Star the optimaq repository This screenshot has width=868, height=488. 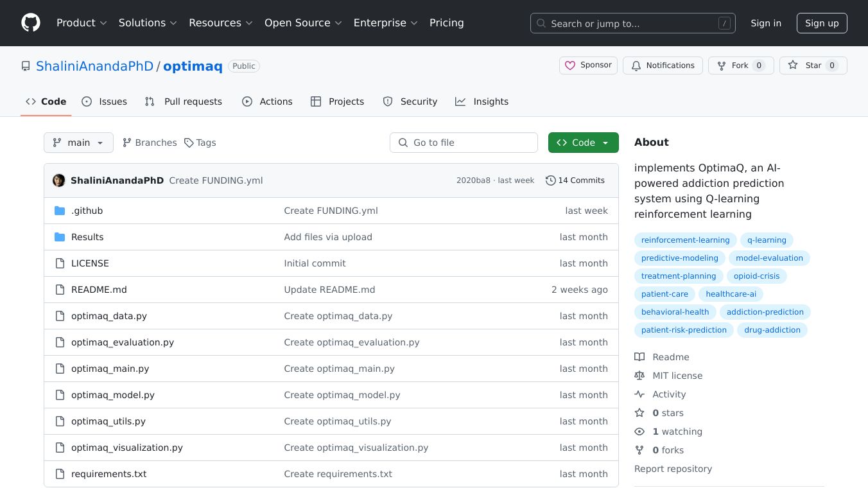tap(813, 65)
